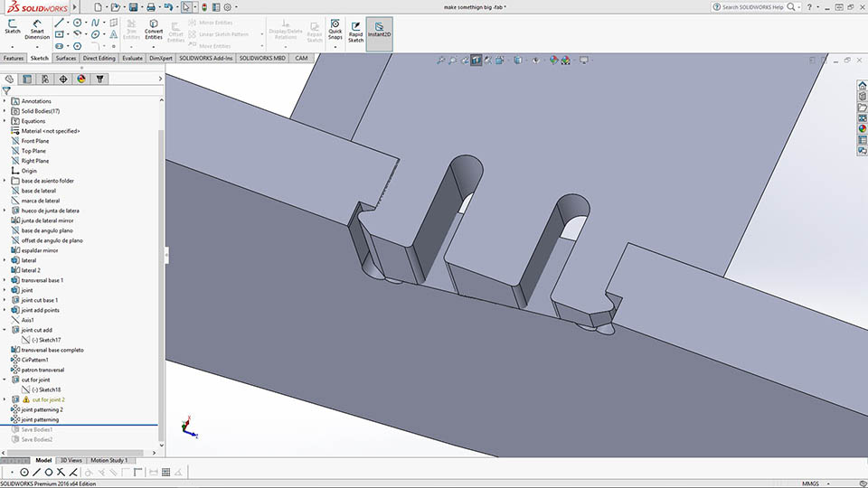
Task: Click the Search SOLIDWORKS Help field
Action: (x=753, y=7)
